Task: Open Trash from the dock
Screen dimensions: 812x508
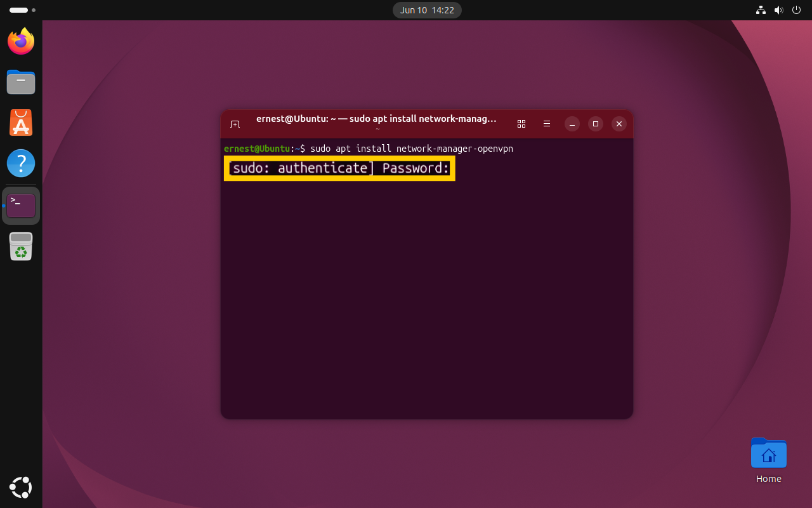Action: pos(21,246)
